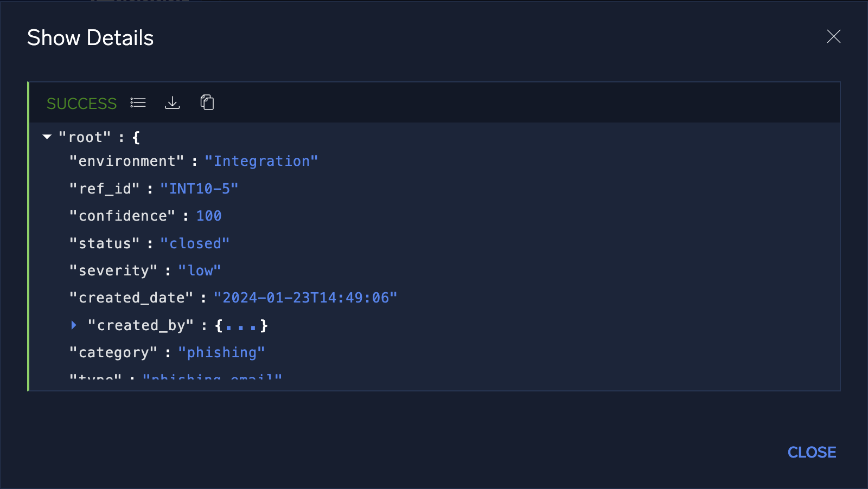Viewport: 868px width, 489px height.
Task: Click the SUCCESS status label
Action: (x=81, y=103)
